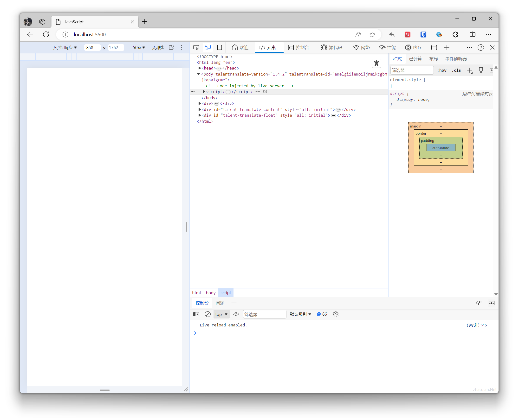This screenshot has height=420, width=519.
Task: Clear the console with the ban icon
Action: 208,314
